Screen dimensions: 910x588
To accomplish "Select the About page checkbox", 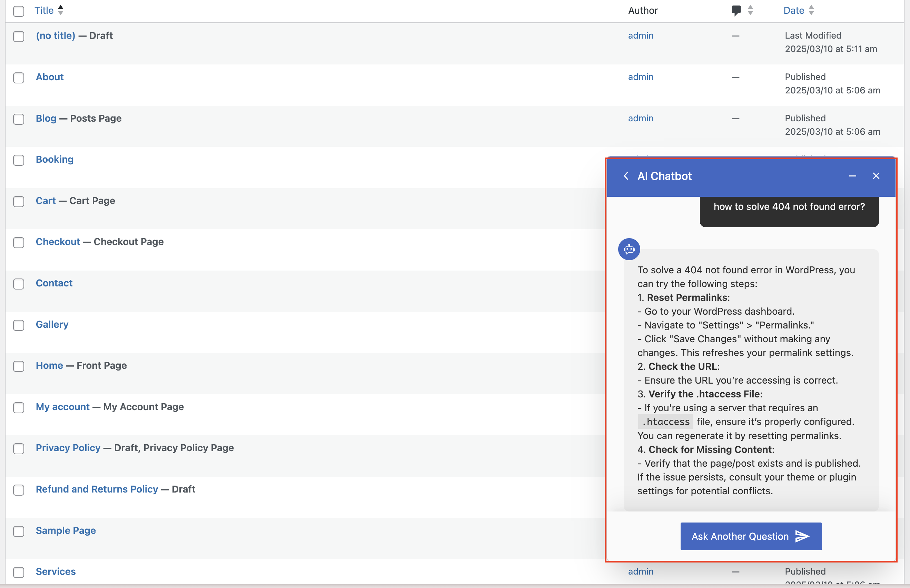I will 18,78.
